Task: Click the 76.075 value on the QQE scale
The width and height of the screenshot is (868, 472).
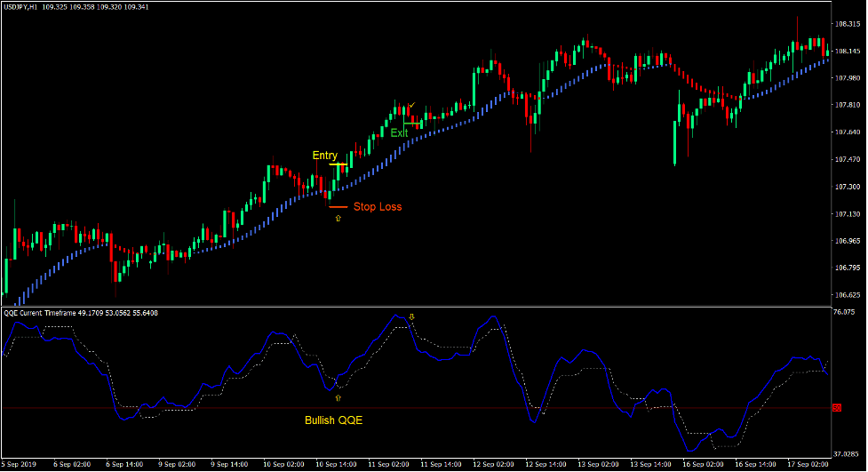Action: click(846, 313)
